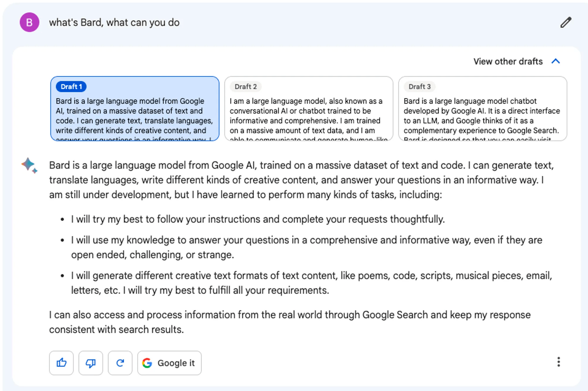This screenshot has width=588, height=391.
Task: Click the Draft 3 label badge
Action: pyautogui.click(x=420, y=86)
